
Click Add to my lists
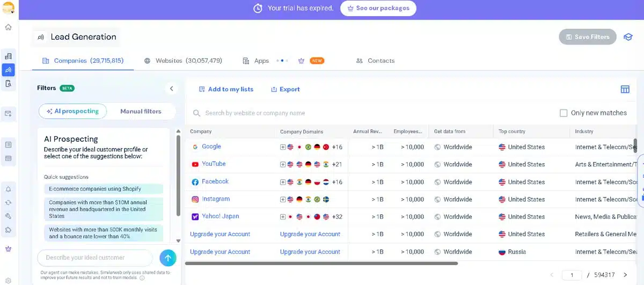tap(226, 90)
